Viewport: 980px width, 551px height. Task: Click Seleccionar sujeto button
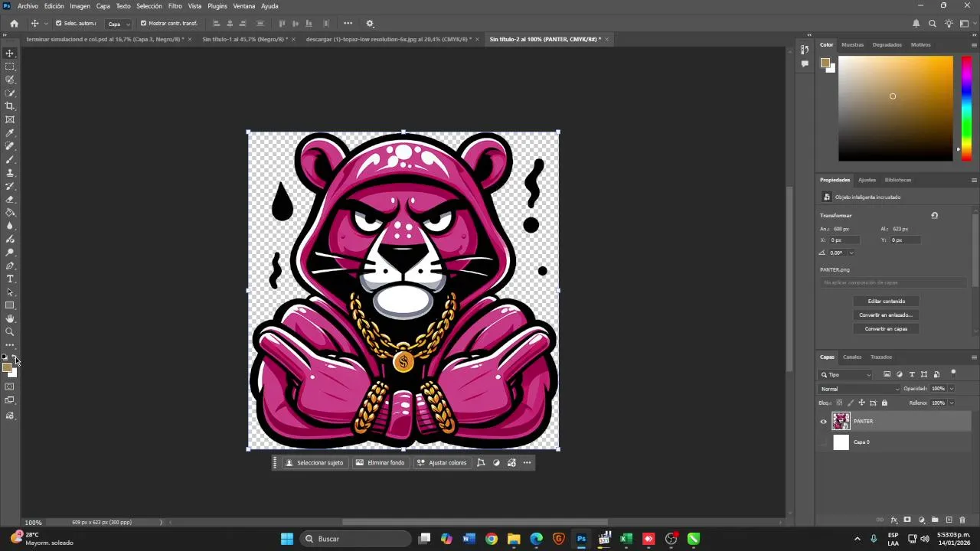(315, 462)
